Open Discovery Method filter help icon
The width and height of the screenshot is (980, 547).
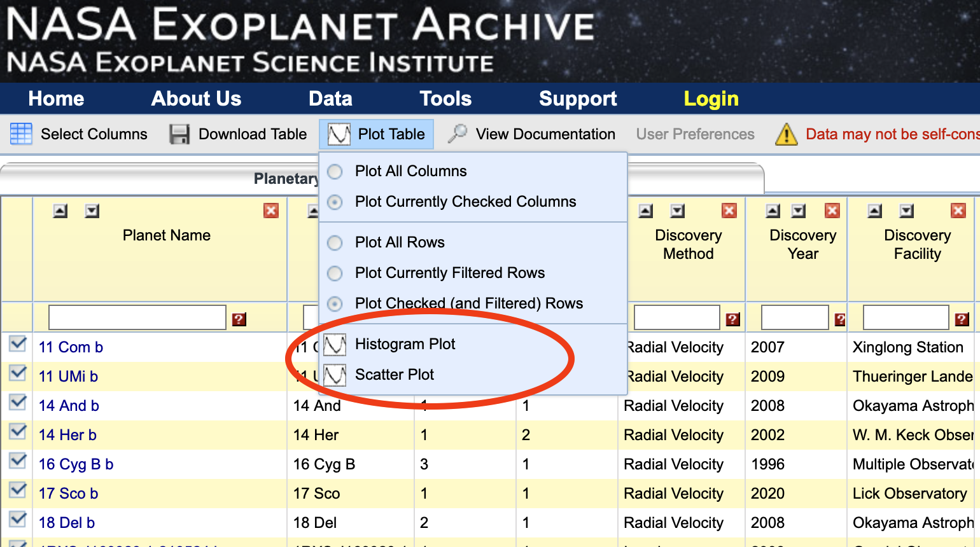[x=733, y=319]
